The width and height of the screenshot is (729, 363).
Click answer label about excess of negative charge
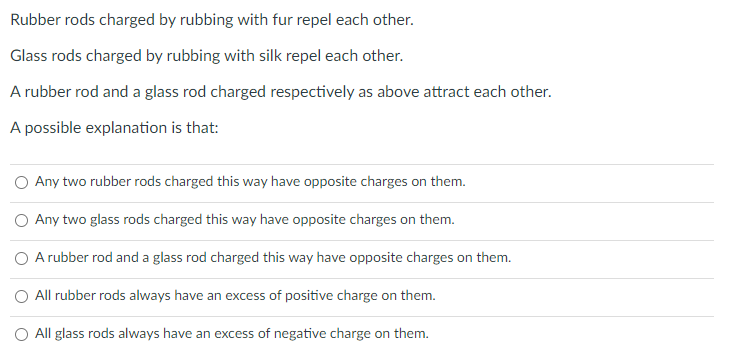tap(232, 334)
